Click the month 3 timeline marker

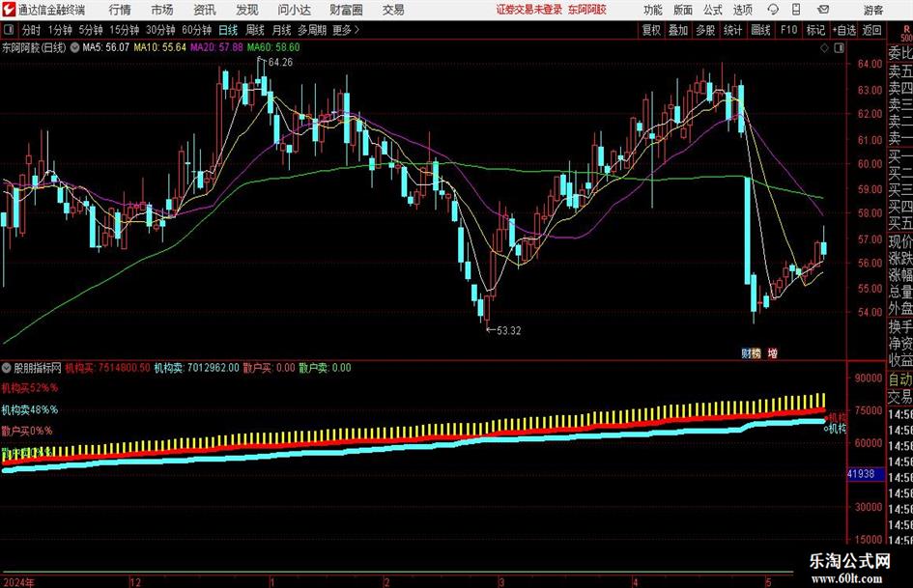click(x=500, y=582)
